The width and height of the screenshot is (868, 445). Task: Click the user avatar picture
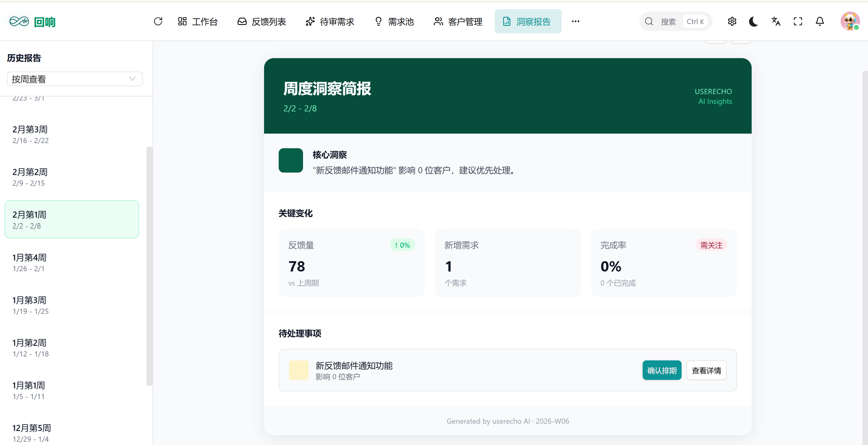click(849, 21)
